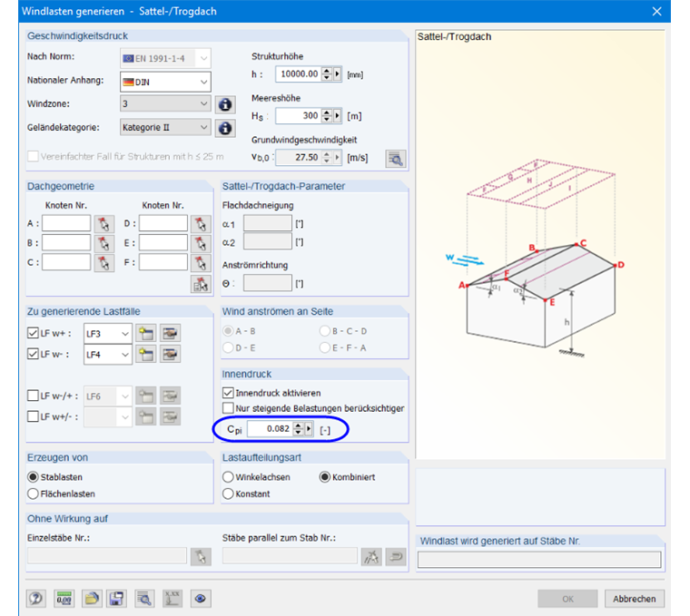Screen dimensions: 690x616
Task: Click the Cpi value field
Action: pyautogui.click(x=270, y=429)
